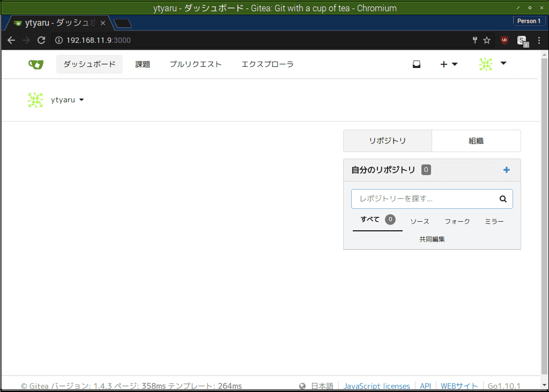
Task: Change language via the 日本語 selector
Action: [322, 385]
